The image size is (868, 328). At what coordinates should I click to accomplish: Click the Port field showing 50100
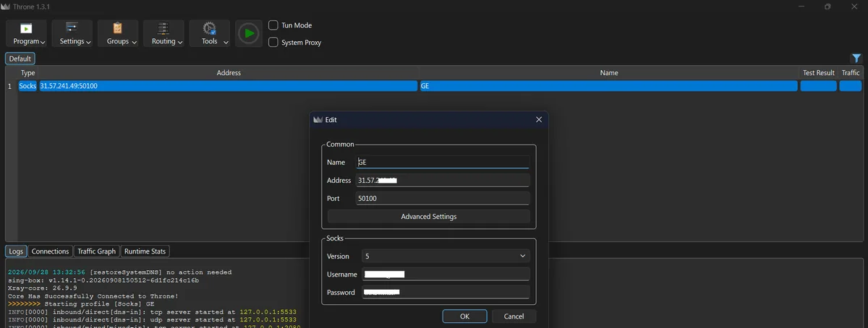443,198
